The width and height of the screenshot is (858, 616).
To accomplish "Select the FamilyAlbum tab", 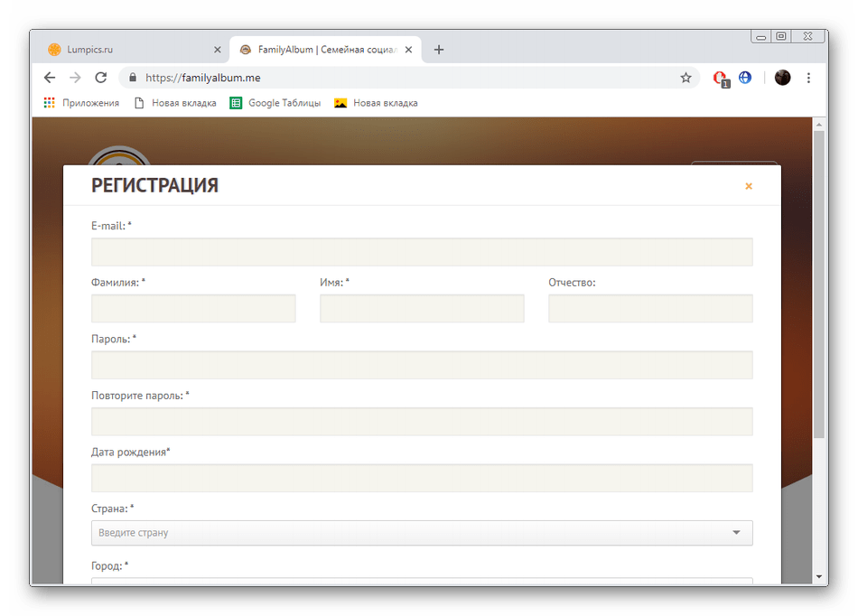I will click(325, 50).
